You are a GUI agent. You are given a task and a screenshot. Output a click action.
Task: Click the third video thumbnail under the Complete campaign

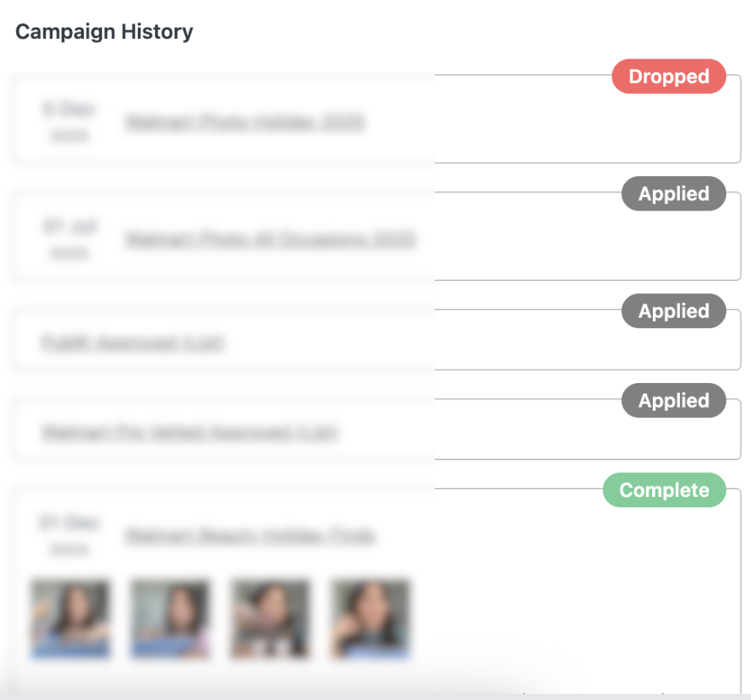(x=270, y=619)
